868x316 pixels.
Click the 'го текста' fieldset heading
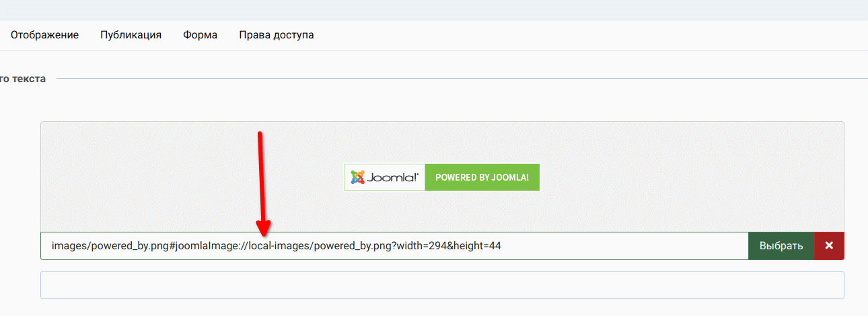[x=23, y=79]
